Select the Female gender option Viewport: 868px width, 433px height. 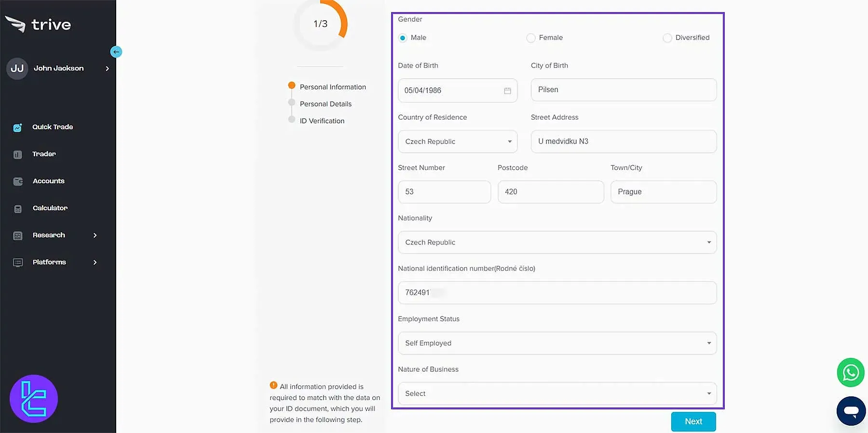(531, 38)
